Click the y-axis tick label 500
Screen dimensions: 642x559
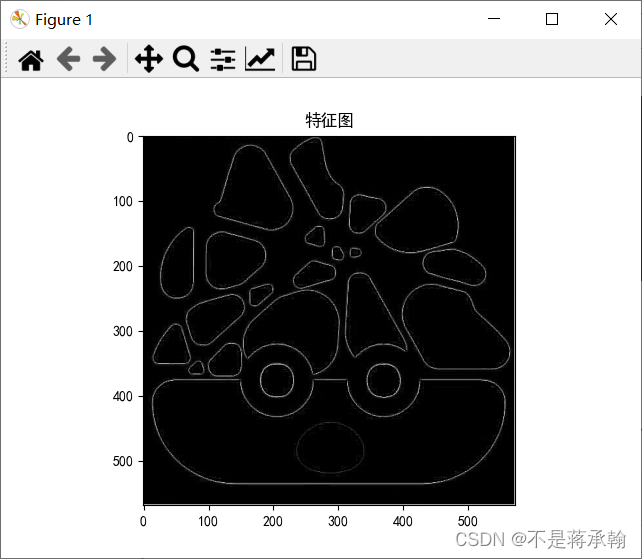pos(123,462)
